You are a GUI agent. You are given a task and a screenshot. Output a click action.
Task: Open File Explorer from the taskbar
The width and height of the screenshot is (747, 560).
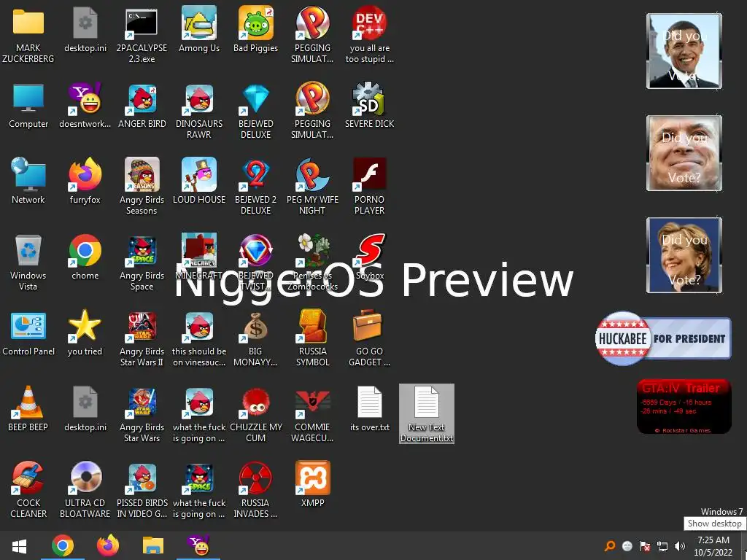pyautogui.click(x=153, y=545)
